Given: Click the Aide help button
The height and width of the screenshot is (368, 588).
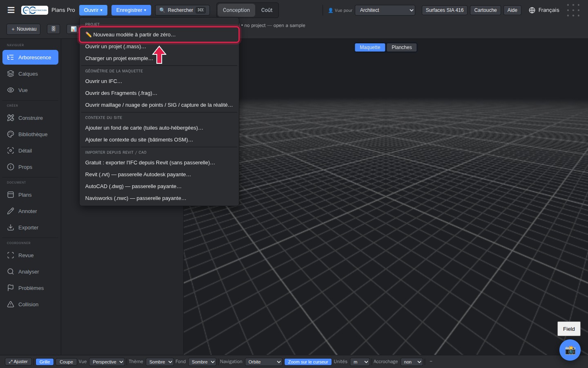Looking at the screenshot, I should 512,10.
